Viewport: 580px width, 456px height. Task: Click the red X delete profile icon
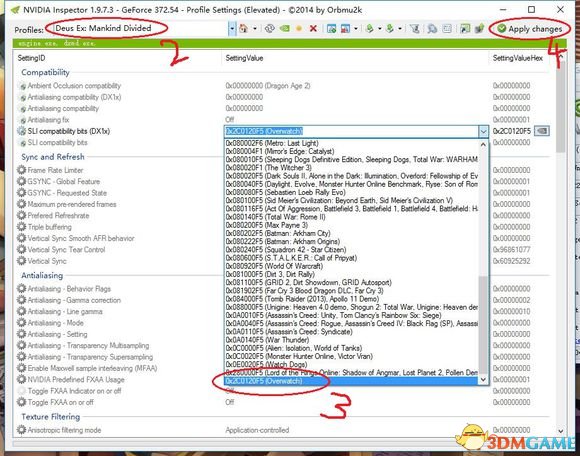(x=313, y=28)
